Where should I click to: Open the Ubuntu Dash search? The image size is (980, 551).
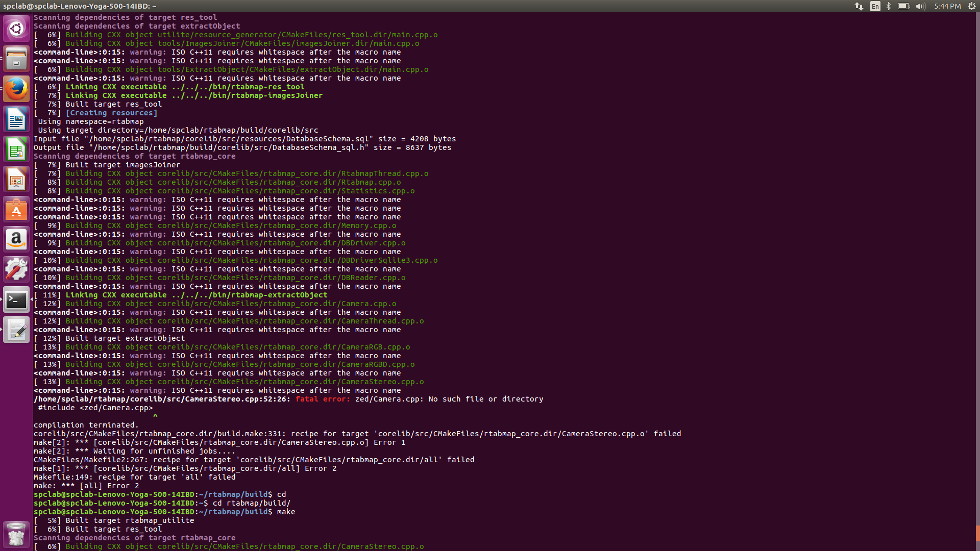pos(16,28)
